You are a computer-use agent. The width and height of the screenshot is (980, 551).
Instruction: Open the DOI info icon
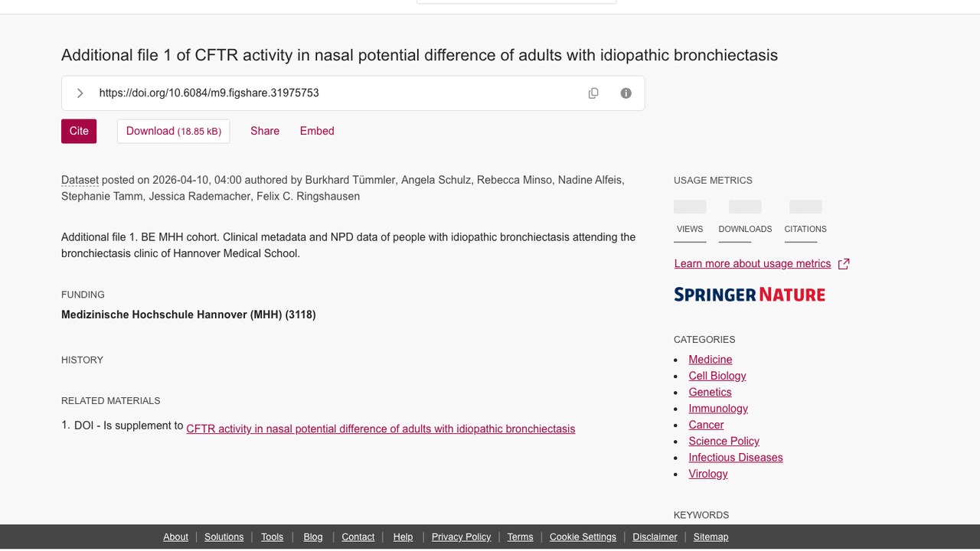click(x=626, y=93)
